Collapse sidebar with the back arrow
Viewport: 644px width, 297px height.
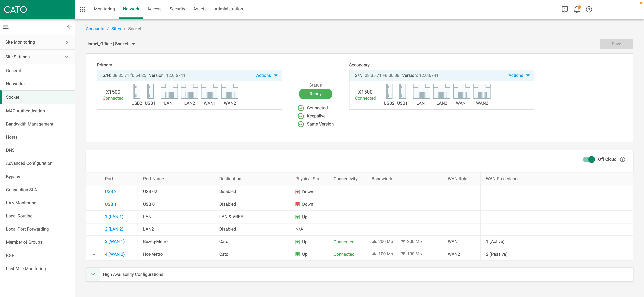coord(69,27)
